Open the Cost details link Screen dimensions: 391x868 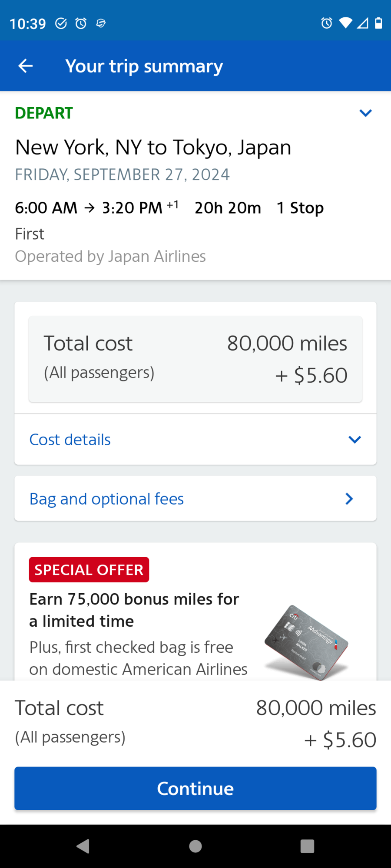[x=70, y=440]
